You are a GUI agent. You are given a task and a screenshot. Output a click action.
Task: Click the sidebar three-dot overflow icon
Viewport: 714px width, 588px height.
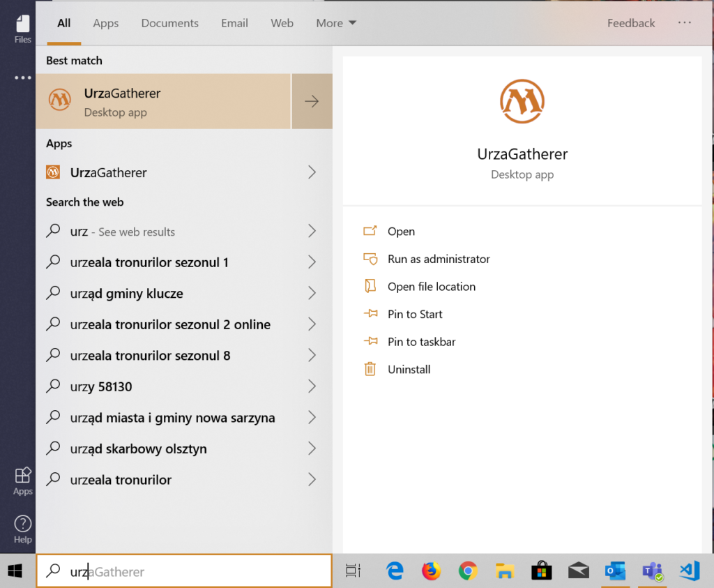click(x=22, y=78)
